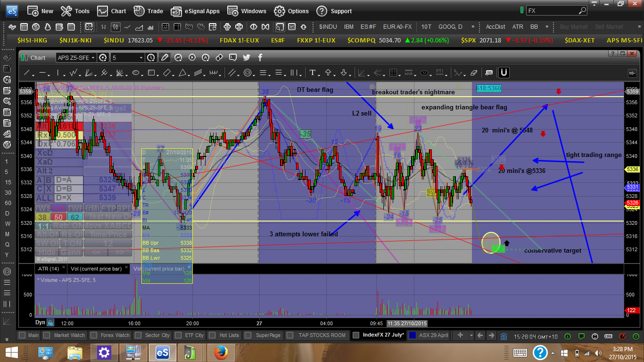Open the eSignal Apps menu
The width and height of the screenshot is (644, 362).
pos(195,11)
